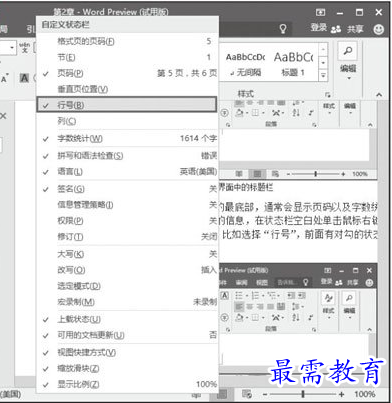
Task: Toggle the checked 行号(B) option
Action: click(x=127, y=105)
